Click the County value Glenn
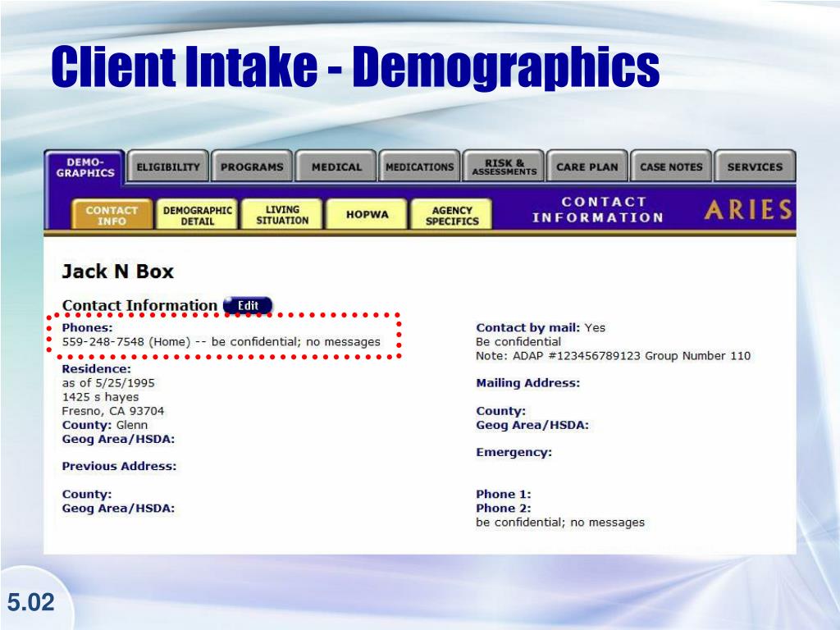Viewport: 840px width, 630px height. click(x=132, y=425)
